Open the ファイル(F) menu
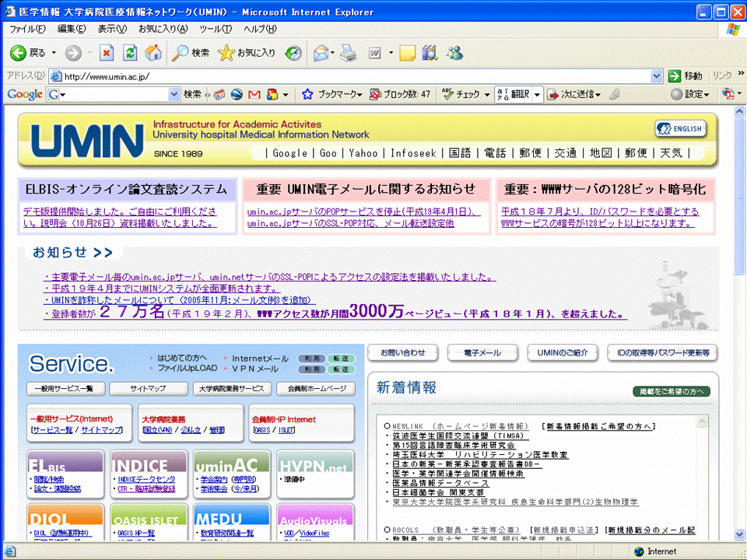 pyautogui.click(x=26, y=29)
